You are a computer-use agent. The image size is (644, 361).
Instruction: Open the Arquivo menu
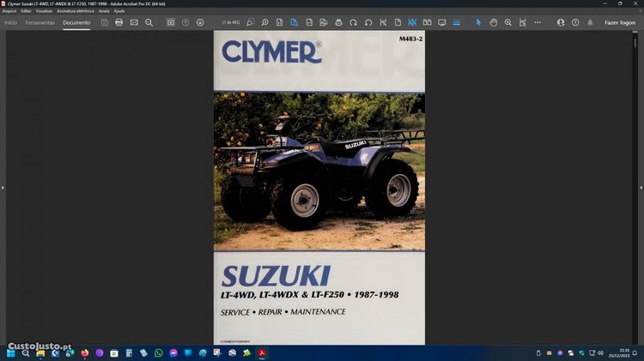[x=9, y=11]
